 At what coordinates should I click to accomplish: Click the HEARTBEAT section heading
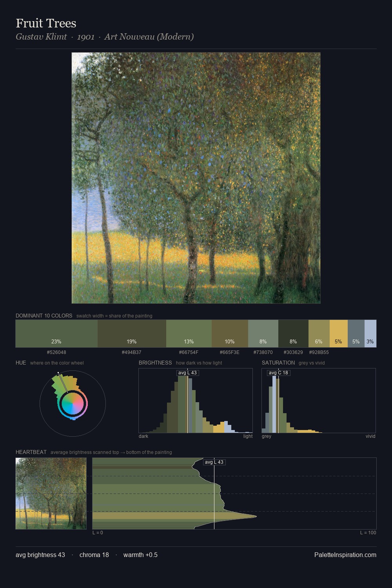[31, 452]
